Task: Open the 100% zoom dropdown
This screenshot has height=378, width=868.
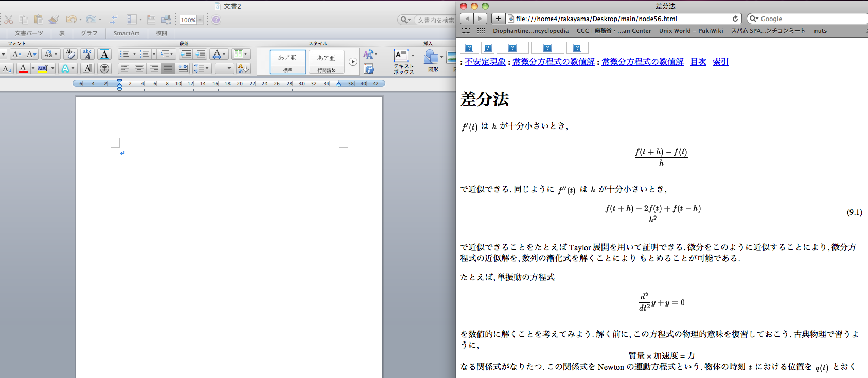Action: [x=200, y=20]
